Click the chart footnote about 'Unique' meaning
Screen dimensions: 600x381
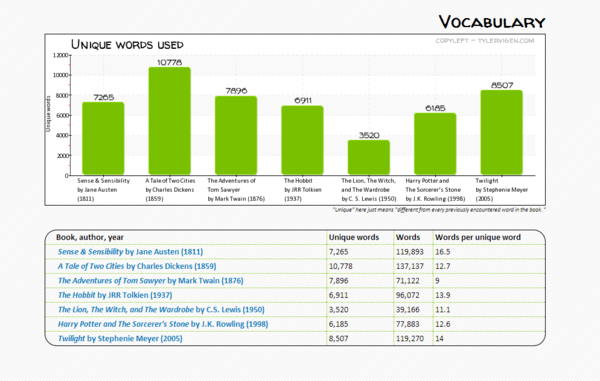(439, 210)
